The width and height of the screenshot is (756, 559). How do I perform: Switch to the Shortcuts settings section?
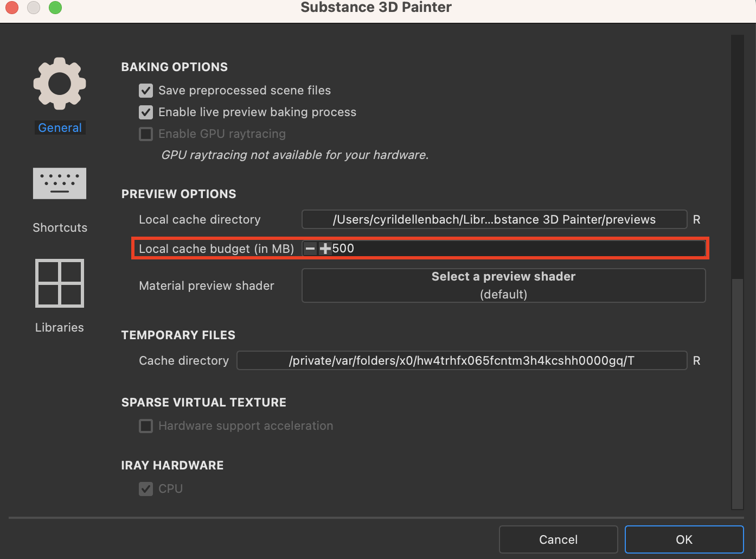(x=59, y=183)
